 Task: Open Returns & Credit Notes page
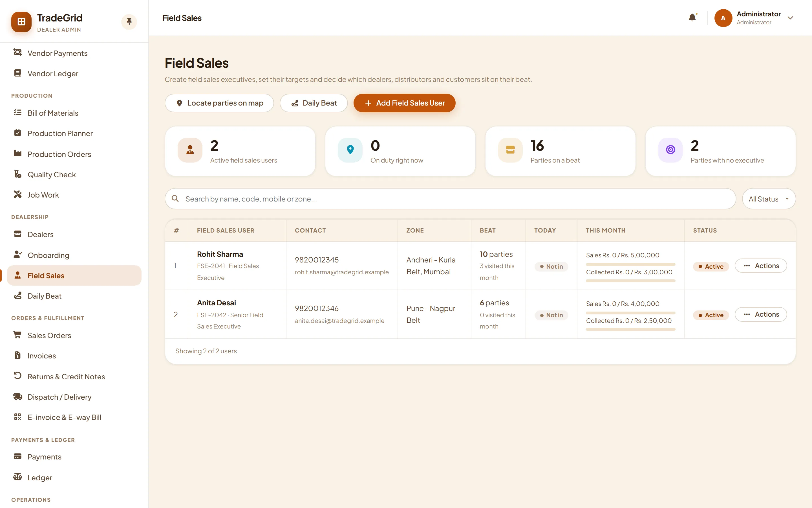point(74,377)
